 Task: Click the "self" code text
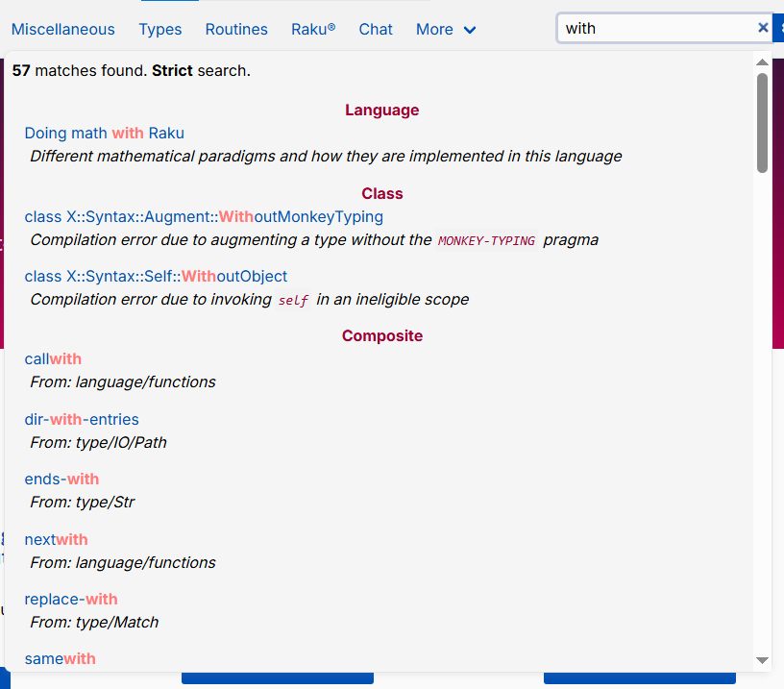point(293,301)
